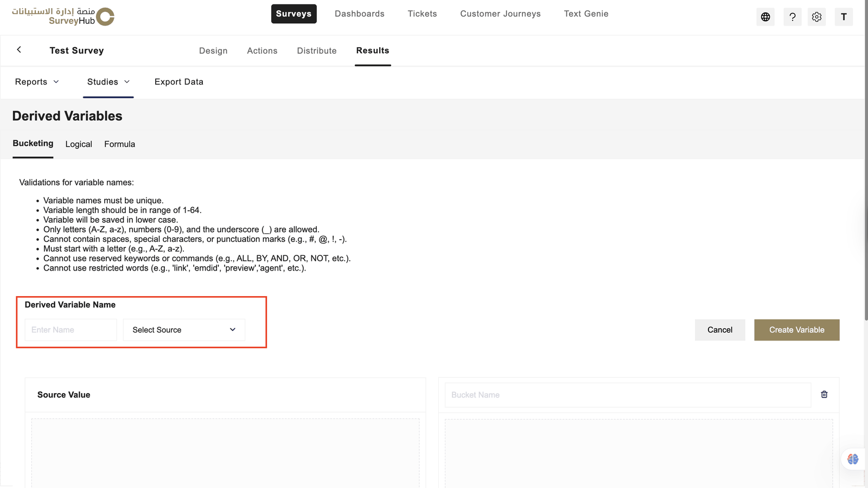Open the brain assistant floating icon
This screenshot has width=868, height=488.
point(853,459)
